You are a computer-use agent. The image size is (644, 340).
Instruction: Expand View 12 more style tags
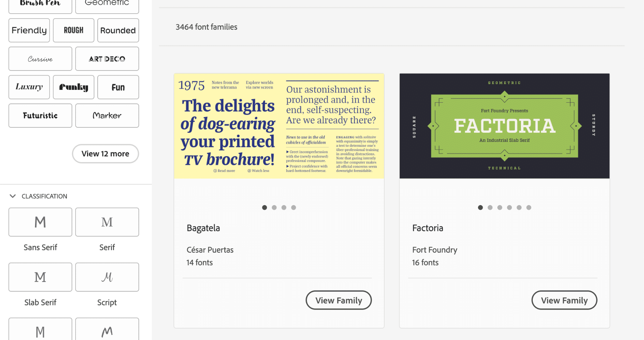[x=105, y=154]
